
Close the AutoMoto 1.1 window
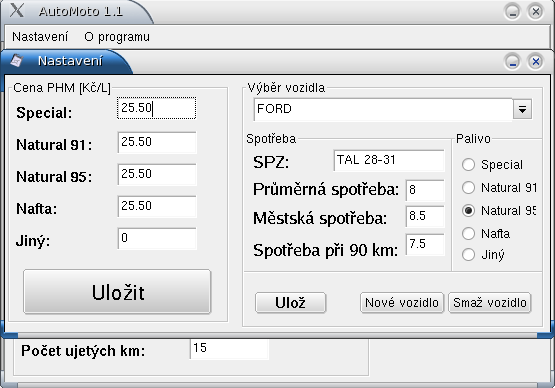point(536,12)
